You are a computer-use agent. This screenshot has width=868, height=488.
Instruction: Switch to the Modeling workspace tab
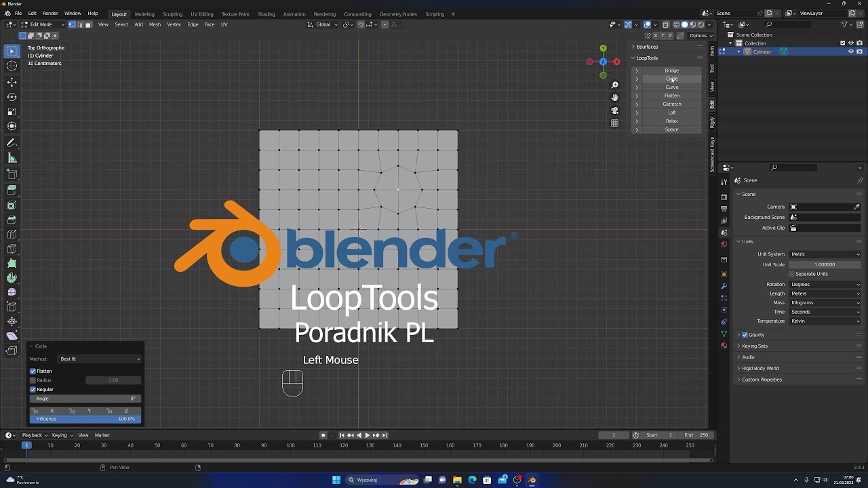click(144, 14)
